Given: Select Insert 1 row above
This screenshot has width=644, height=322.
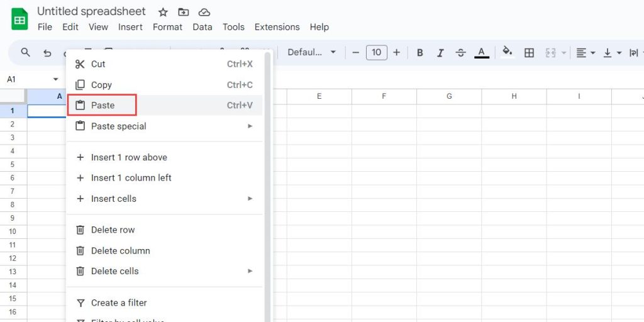Looking at the screenshot, I should [x=164, y=157].
